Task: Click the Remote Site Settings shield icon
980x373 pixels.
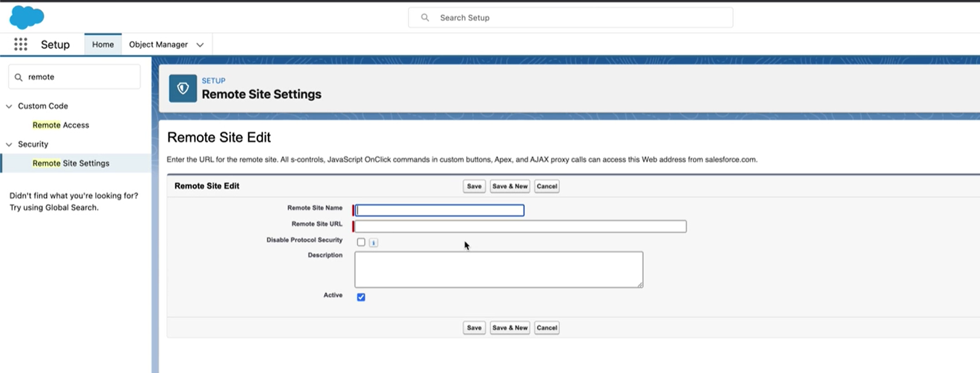Action: tap(182, 88)
